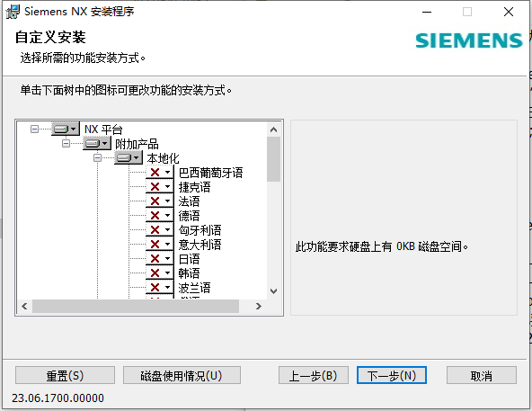Select the 德语 feature row
The width and height of the screenshot is (532, 411).
coord(189,216)
